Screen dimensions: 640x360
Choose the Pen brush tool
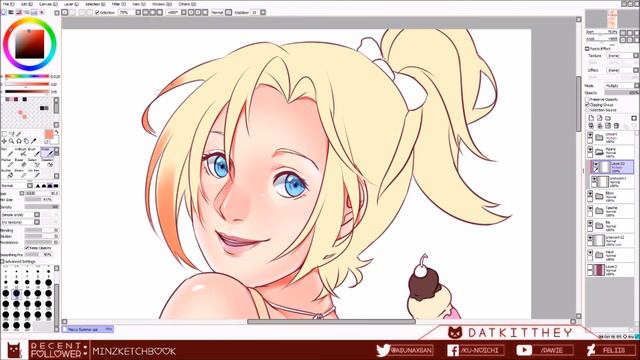7,152
